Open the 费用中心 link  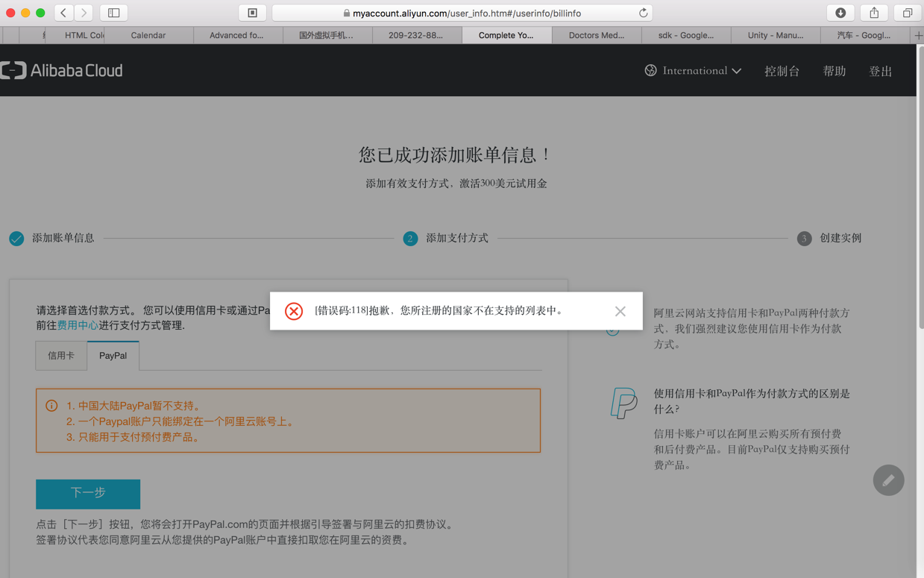click(x=78, y=325)
